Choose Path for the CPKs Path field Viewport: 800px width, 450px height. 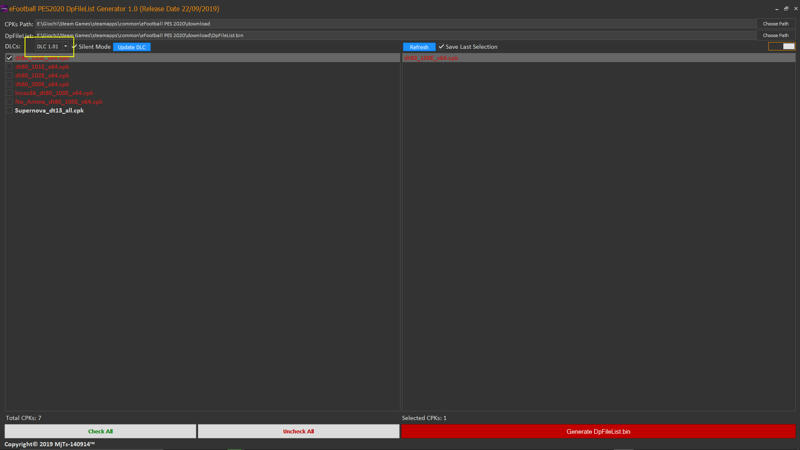click(776, 24)
